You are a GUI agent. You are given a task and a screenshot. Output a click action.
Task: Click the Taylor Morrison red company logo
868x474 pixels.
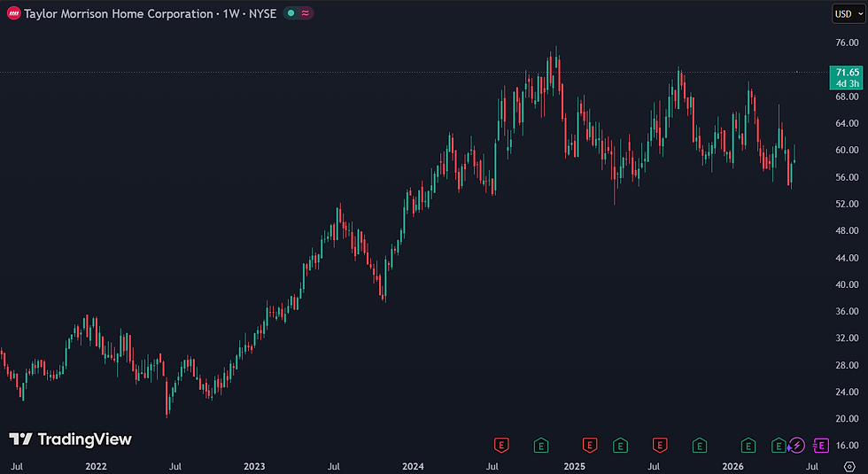click(x=14, y=14)
